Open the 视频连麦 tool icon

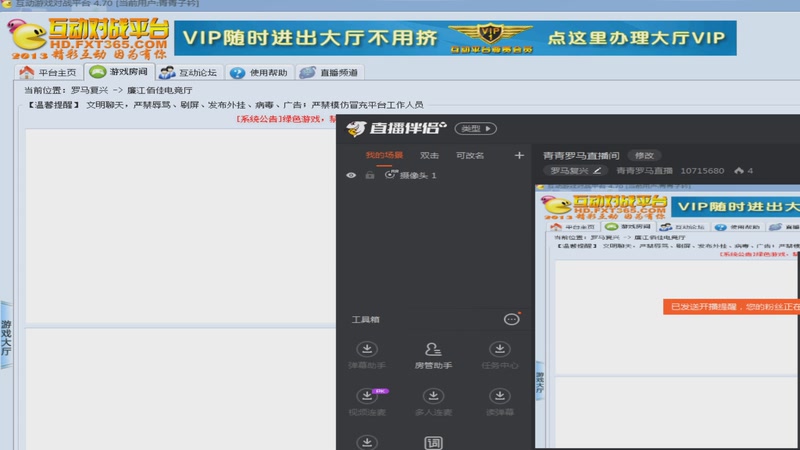[x=367, y=396]
